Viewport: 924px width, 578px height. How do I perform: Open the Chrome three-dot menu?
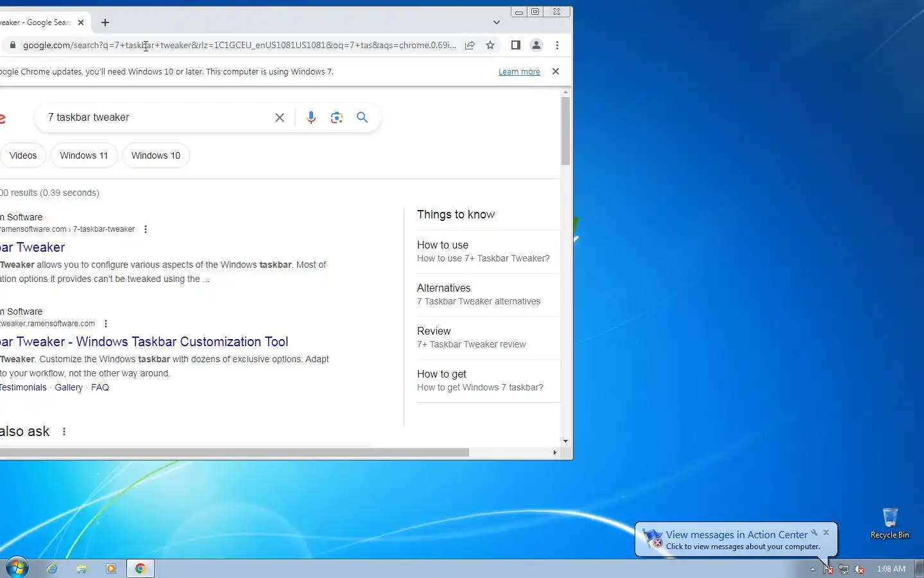[x=557, y=45]
